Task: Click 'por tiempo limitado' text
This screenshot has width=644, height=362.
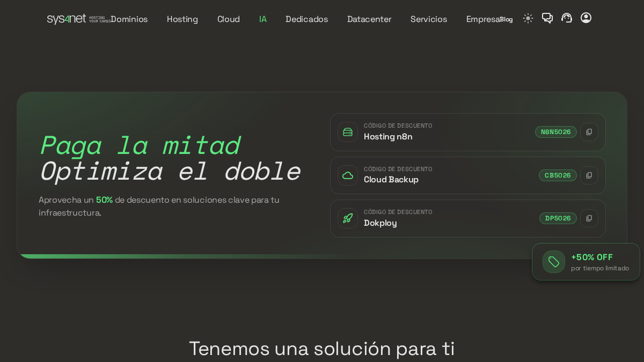Action: [x=600, y=268]
